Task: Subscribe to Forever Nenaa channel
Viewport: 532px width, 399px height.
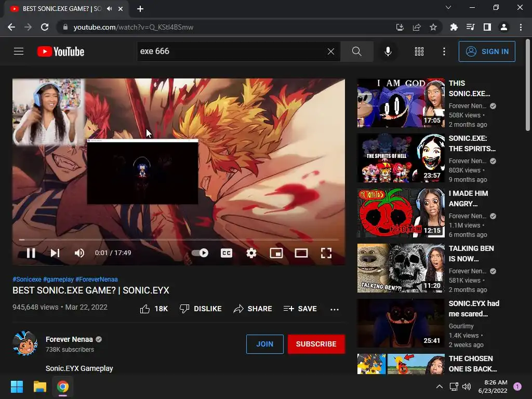Action: (316, 344)
